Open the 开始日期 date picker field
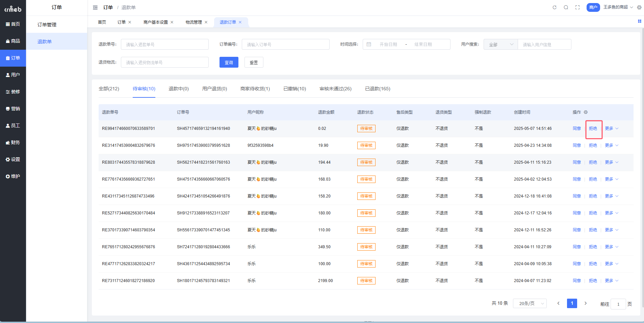Screen dimensions: 644x323 click(x=388, y=45)
